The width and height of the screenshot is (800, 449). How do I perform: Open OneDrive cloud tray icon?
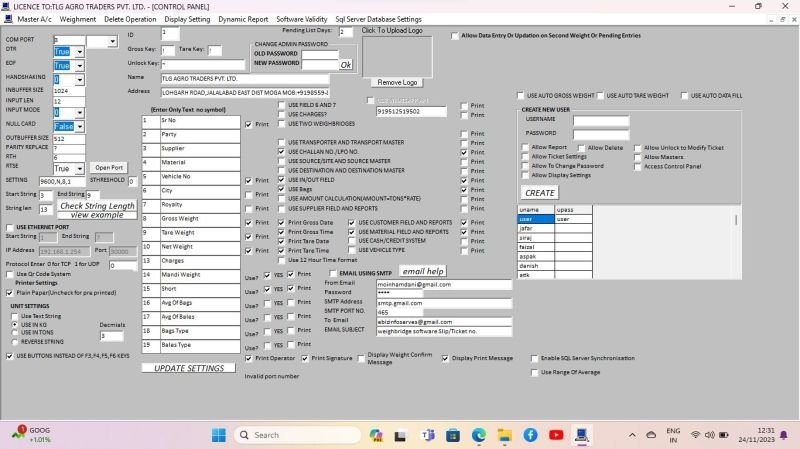(651, 435)
